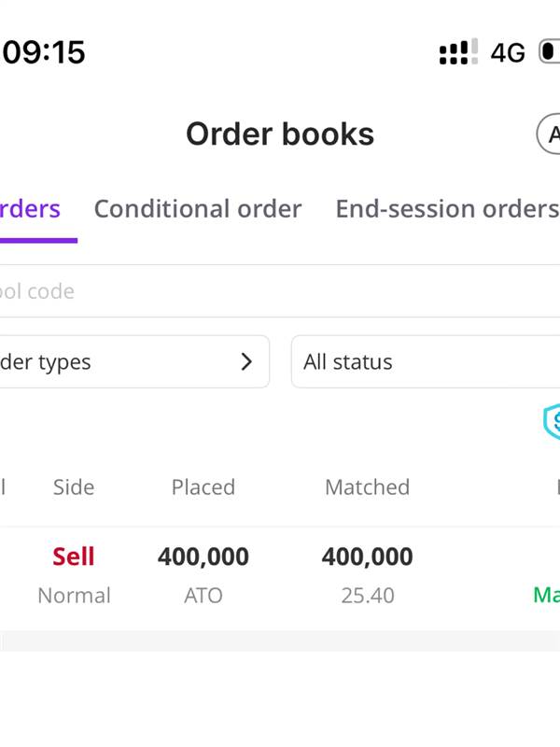This screenshot has width=560, height=747.
Task: Tap the cellular signal strength icon
Action: pos(458,51)
